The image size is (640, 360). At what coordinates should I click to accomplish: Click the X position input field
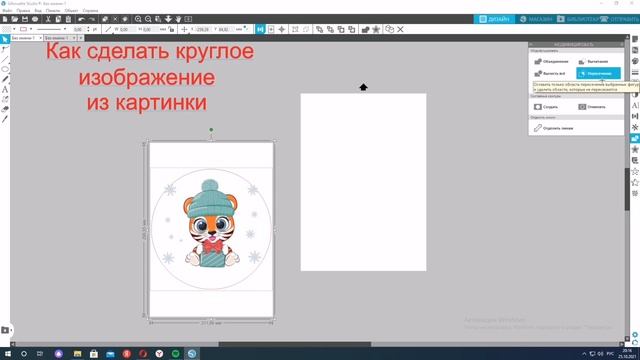pos(202,29)
